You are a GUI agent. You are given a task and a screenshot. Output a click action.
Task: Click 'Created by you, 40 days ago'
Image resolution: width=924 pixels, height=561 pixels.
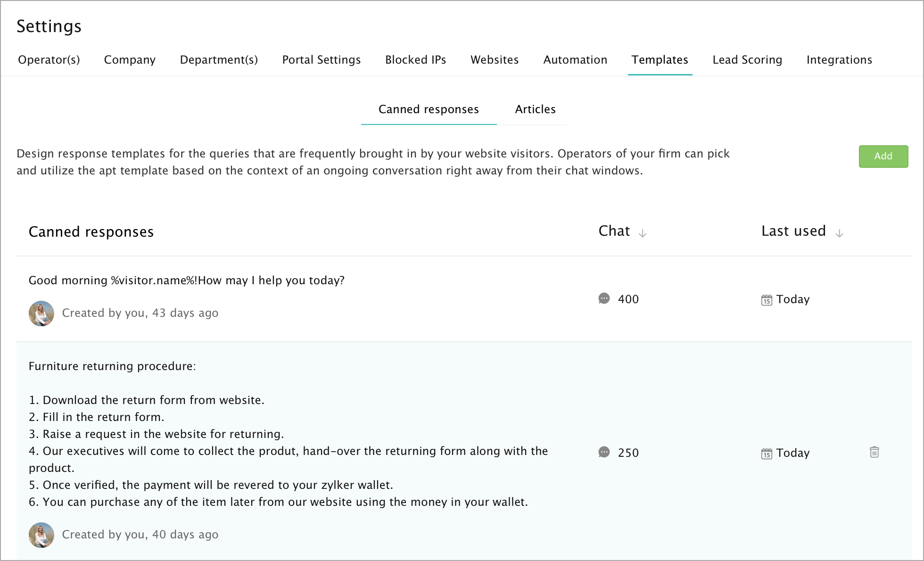(x=140, y=535)
